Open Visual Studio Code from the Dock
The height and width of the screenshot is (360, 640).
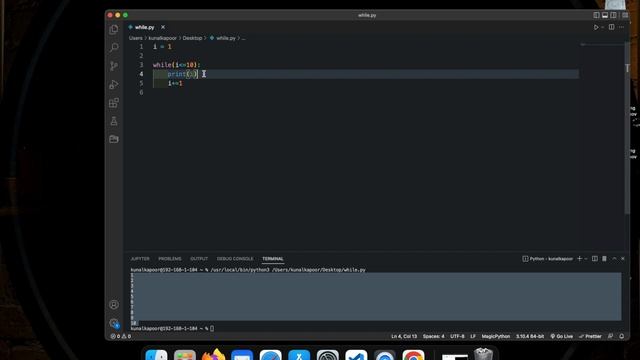(x=356, y=355)
